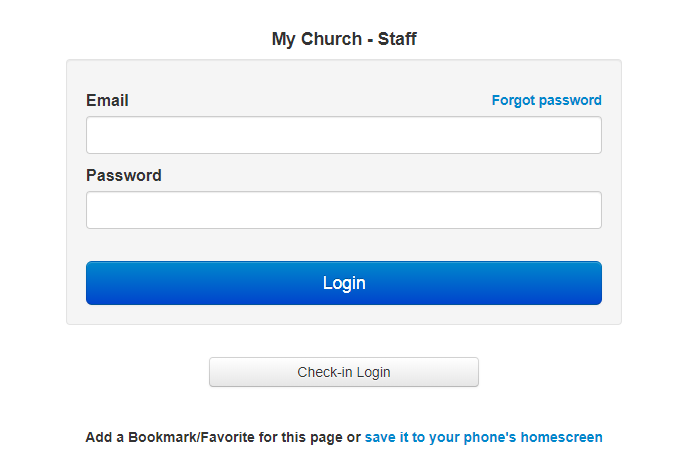693x461 pixels.
Task: Recover account via Forgot password
Action: tap(546, 100)
